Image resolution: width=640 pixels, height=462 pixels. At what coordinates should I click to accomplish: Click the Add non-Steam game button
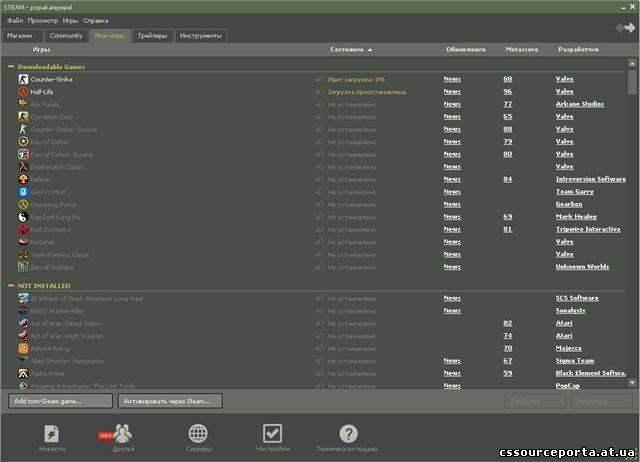60,401
